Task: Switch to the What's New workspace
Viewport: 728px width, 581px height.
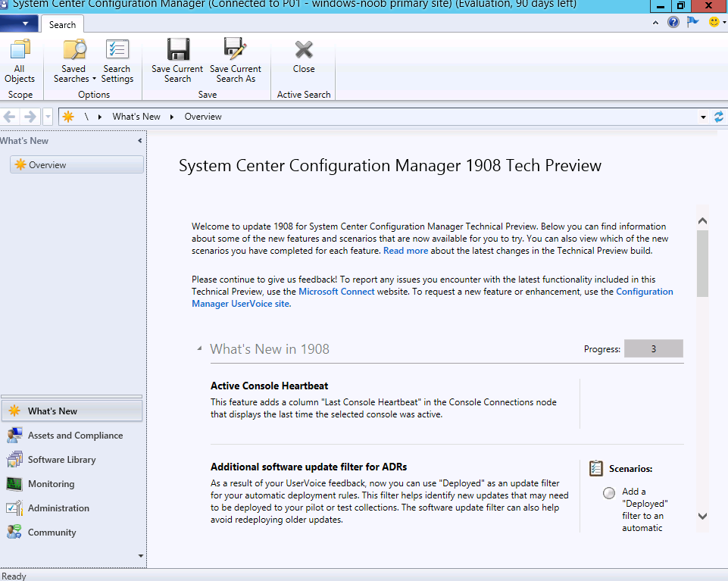Action: coord(72,411)
